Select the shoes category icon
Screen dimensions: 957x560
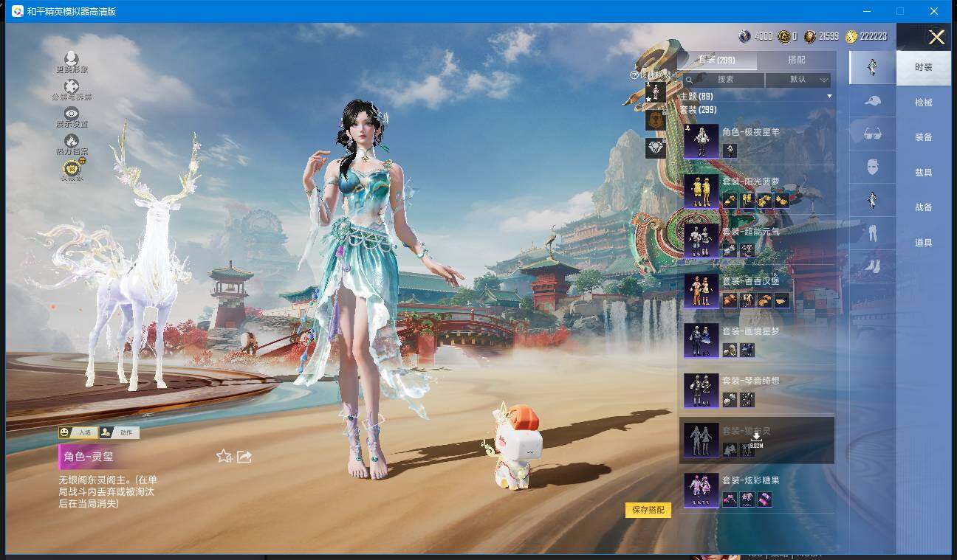pos(872,266)
